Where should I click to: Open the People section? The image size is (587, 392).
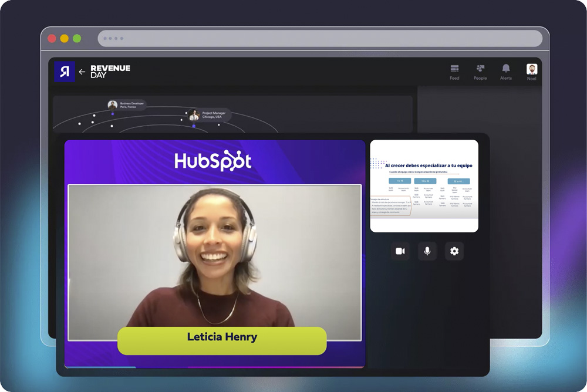coord(480,72)
